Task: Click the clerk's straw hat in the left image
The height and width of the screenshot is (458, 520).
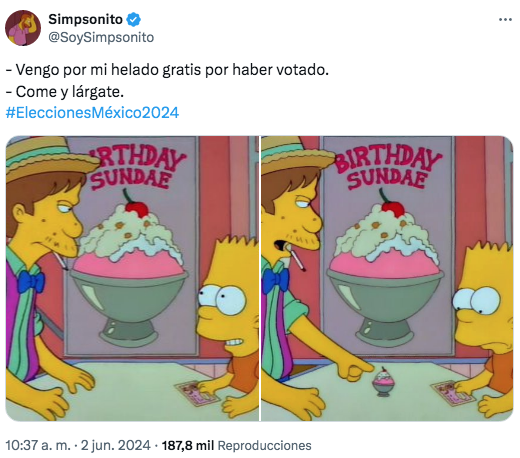Action: coord(50,157)
